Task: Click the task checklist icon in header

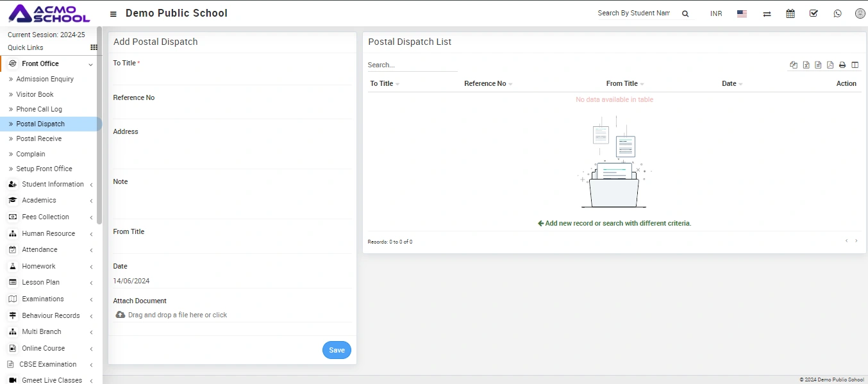Action: (x=814, y=13)
